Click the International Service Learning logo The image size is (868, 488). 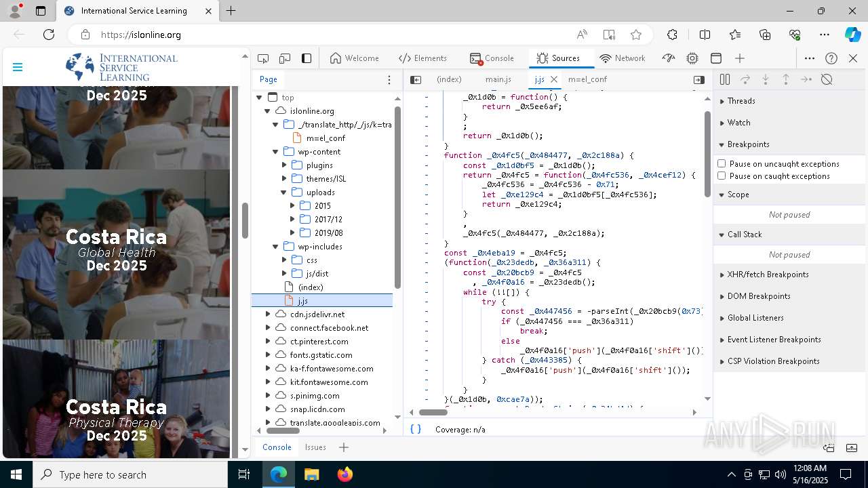click(121, 67)
